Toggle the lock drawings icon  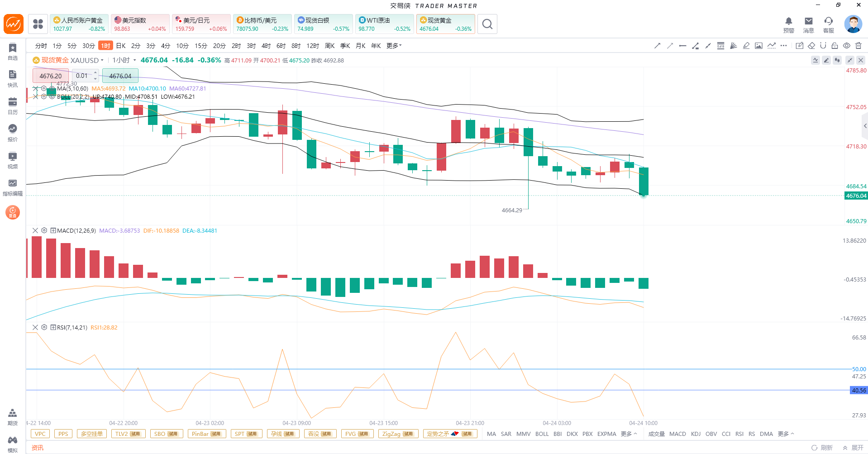(x=835, y=46)
